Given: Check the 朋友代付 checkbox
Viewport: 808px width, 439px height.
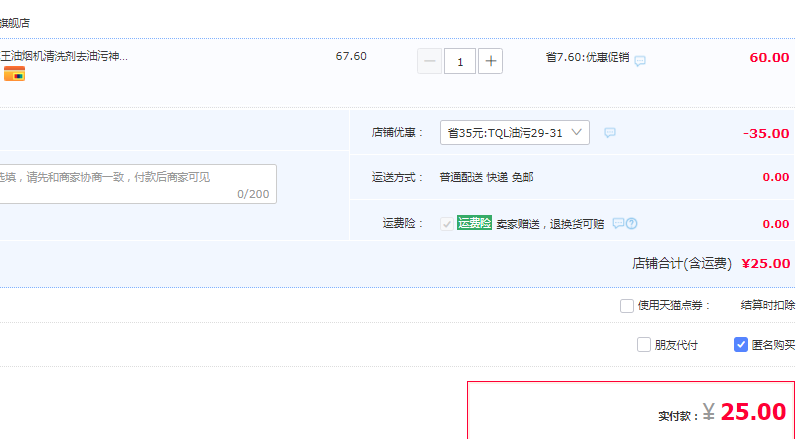Looking at the screenshot, I should tap(644, 345).
